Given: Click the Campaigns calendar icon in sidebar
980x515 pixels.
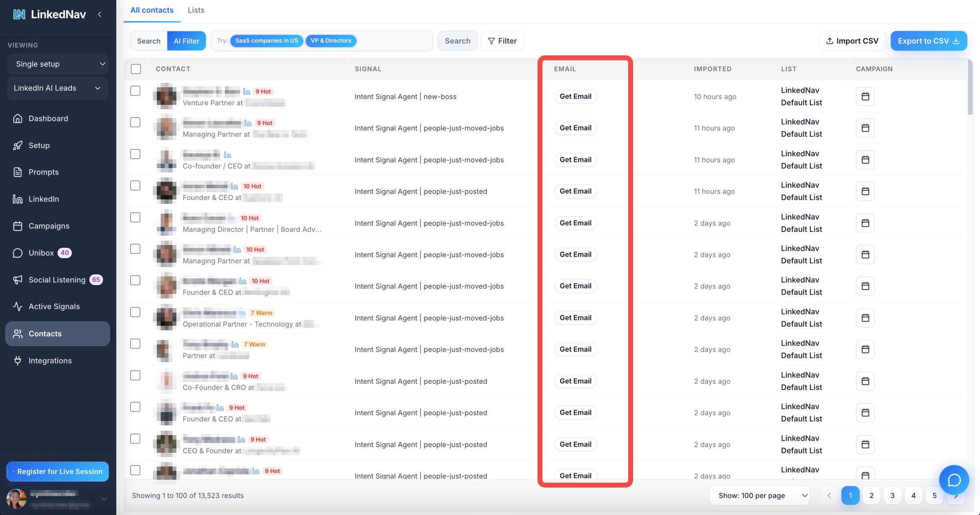Looking at the screenshot, I should pyautogui.click(x=18, y=226).
